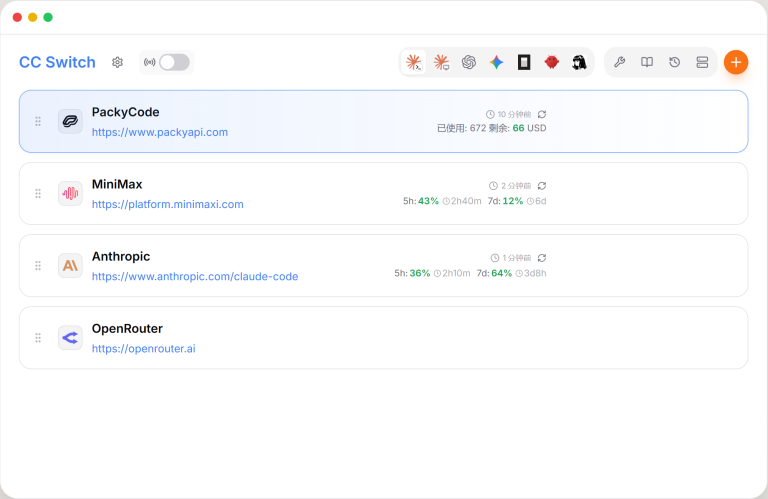The image size is (768, 499).
Task: Click the MiniMax 2h40m reset time
Action: coord(466,201)
